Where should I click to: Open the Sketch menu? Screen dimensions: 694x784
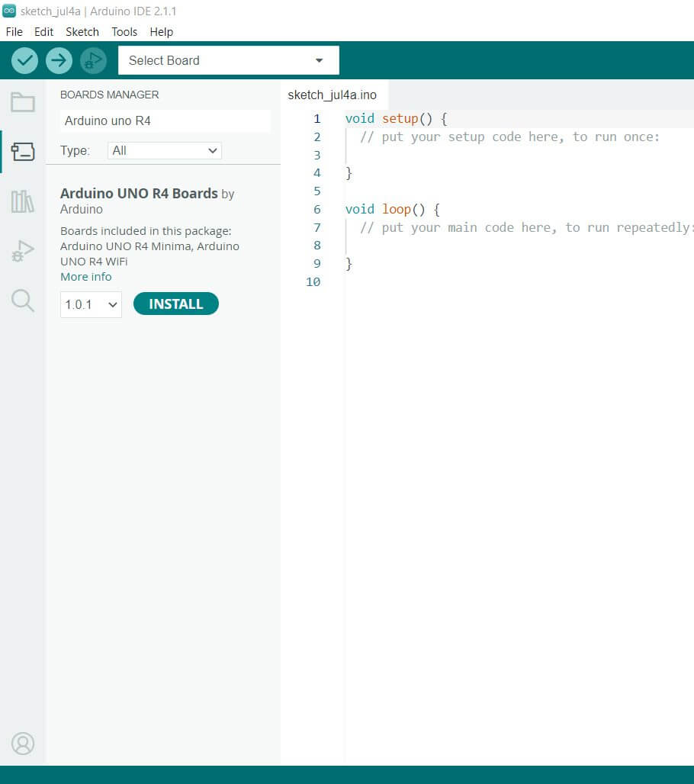[x=82, y=32]
